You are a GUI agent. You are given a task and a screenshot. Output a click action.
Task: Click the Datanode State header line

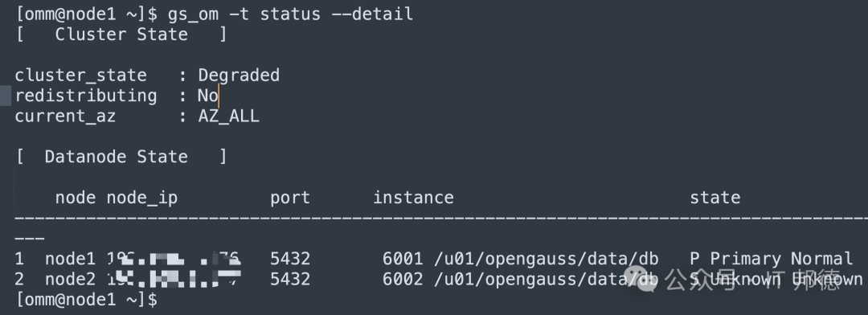121,157
